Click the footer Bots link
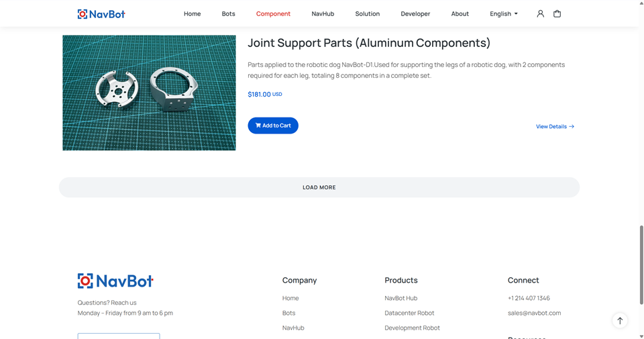Screen dimensions: 644x339 pyautogui.click(x=288, y=313)
